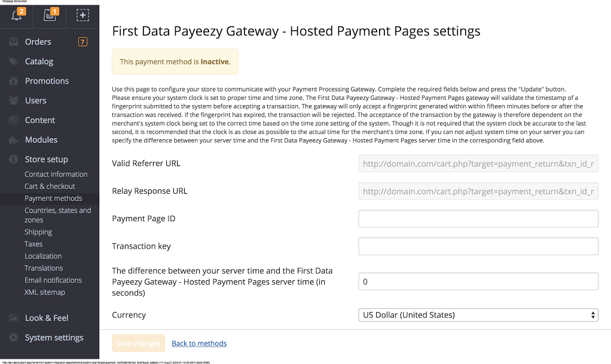The height and width of the screenshot is (364, 611).
Task: Open the Taxes settings page
Action: click(x=33, y=243)
